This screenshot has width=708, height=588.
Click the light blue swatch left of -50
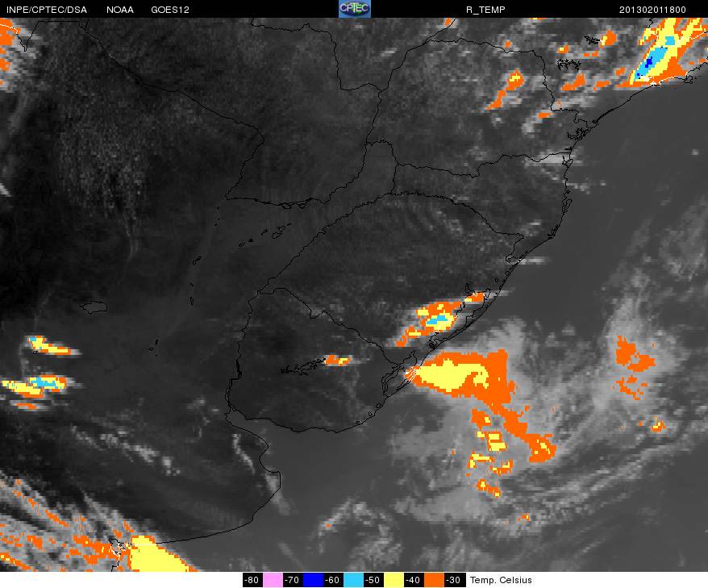(x=353, y=580)
